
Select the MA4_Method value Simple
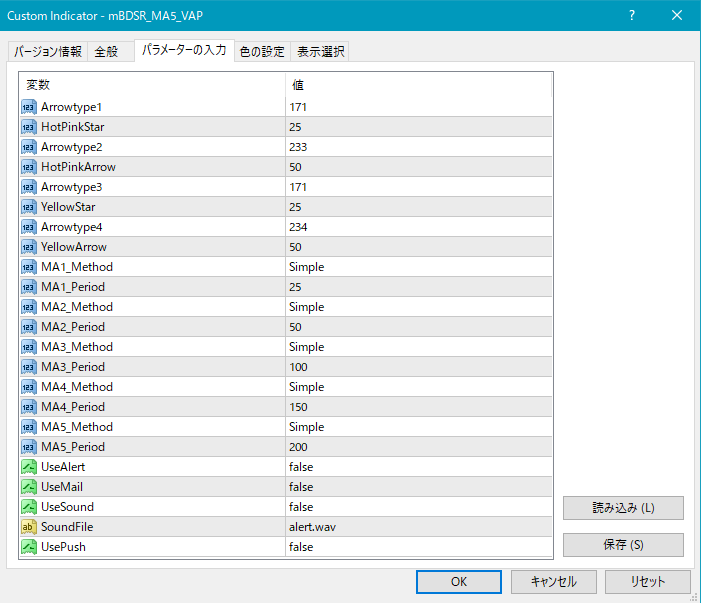click(x=307, y=387)
